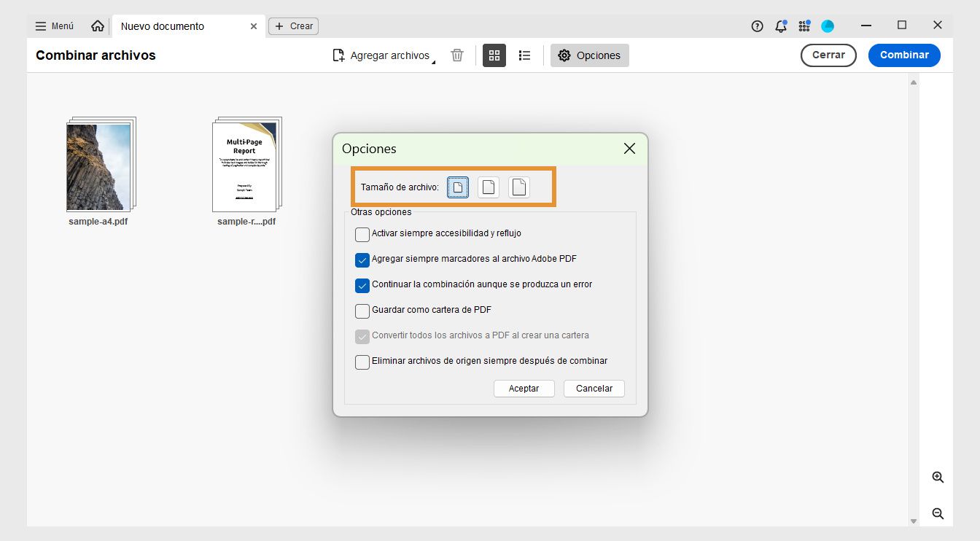
Task: Switch to grid view of files
Action: click(494, 55)
